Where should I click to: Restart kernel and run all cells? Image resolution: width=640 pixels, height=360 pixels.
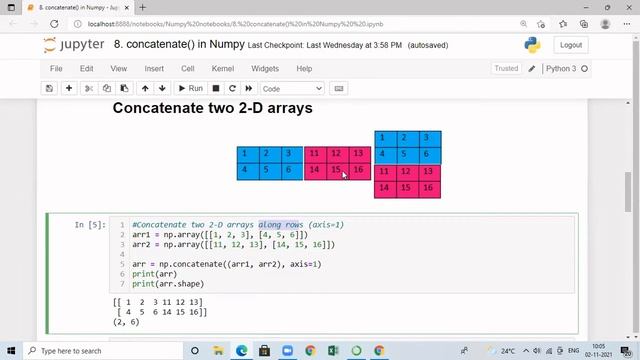click(x=249, y=89)
